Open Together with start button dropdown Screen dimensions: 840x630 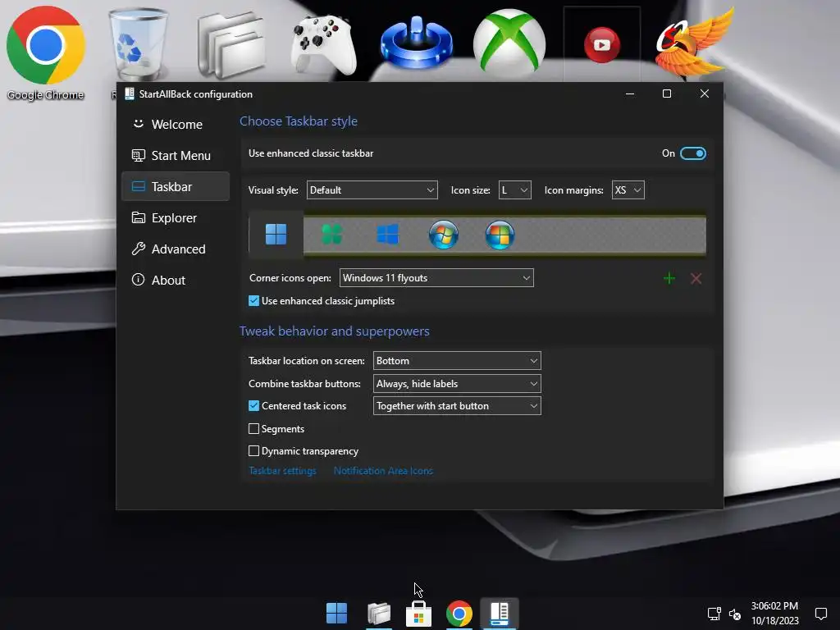tap(457, 406)
